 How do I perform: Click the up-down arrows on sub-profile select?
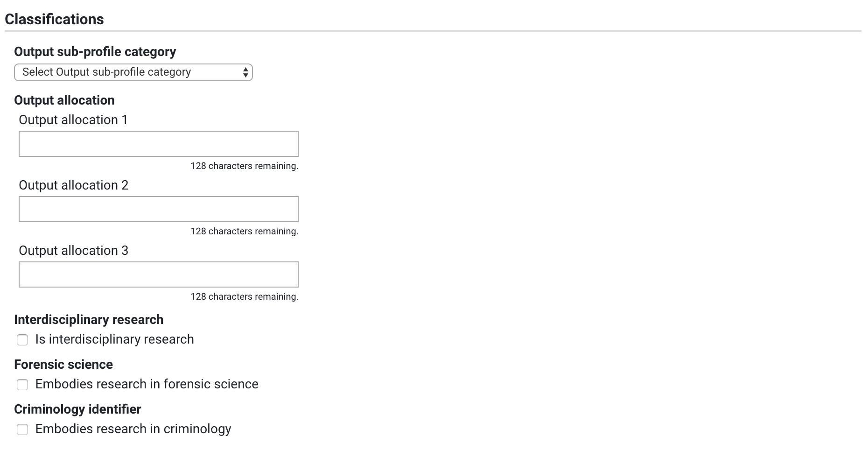(x=245, y=72)
